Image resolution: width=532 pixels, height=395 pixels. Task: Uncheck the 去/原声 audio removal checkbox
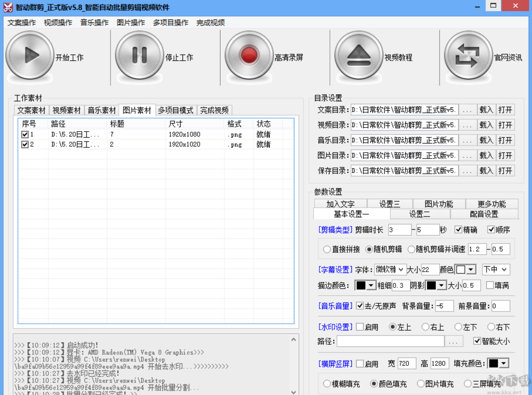coord(360,306)
